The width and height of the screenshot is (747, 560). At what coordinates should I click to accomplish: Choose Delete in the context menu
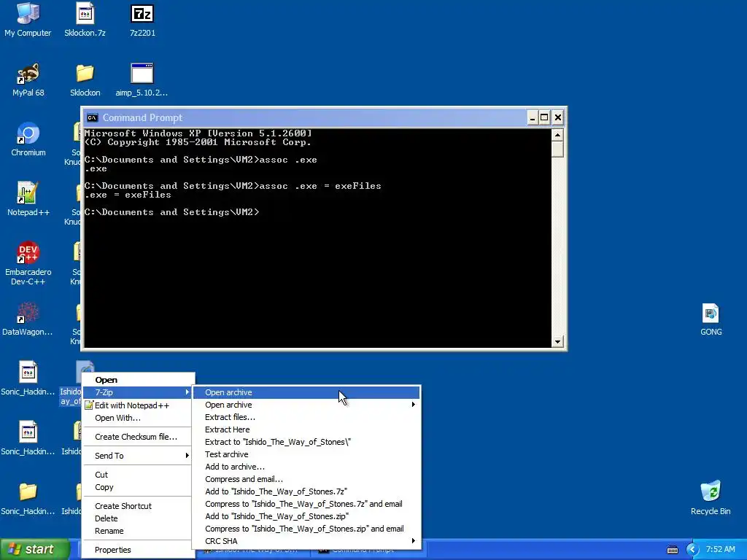coord(139,518)
